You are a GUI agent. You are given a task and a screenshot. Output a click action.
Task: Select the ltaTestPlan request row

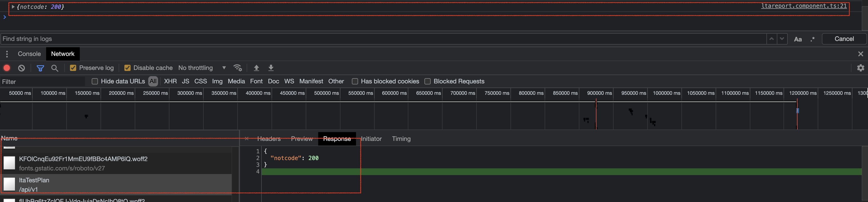click(x=116, y=184)
